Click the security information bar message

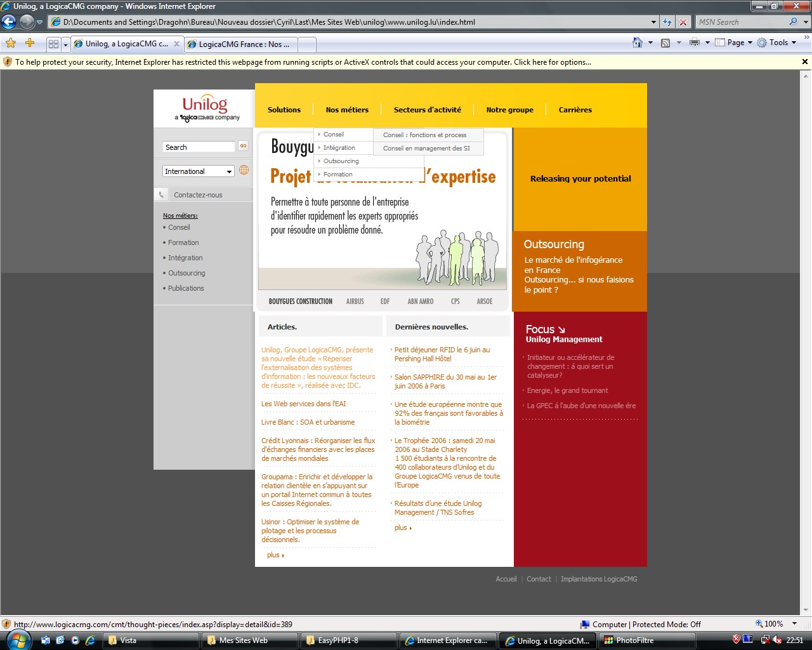pos(303,62)
